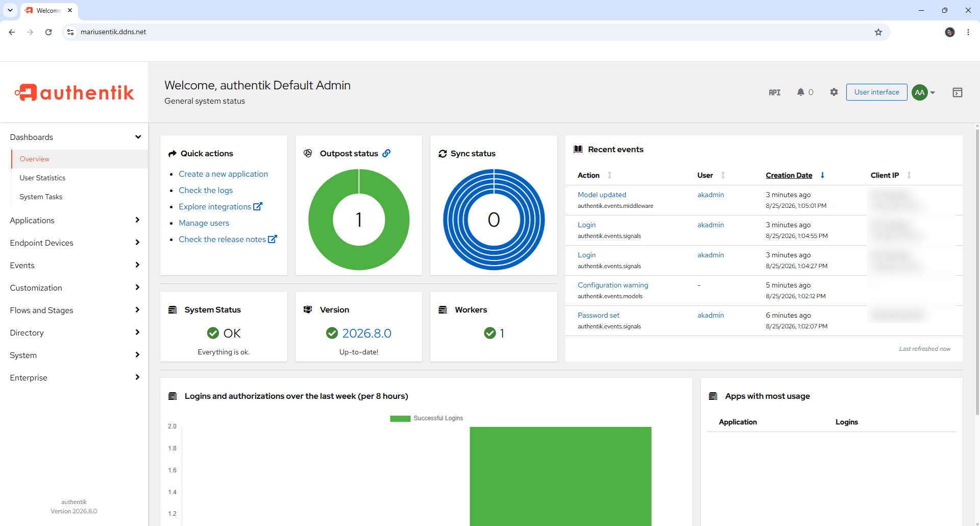This screenshot has height=526, width=980.
Task: Click the green check beside OK
Action: click(213, 333)
